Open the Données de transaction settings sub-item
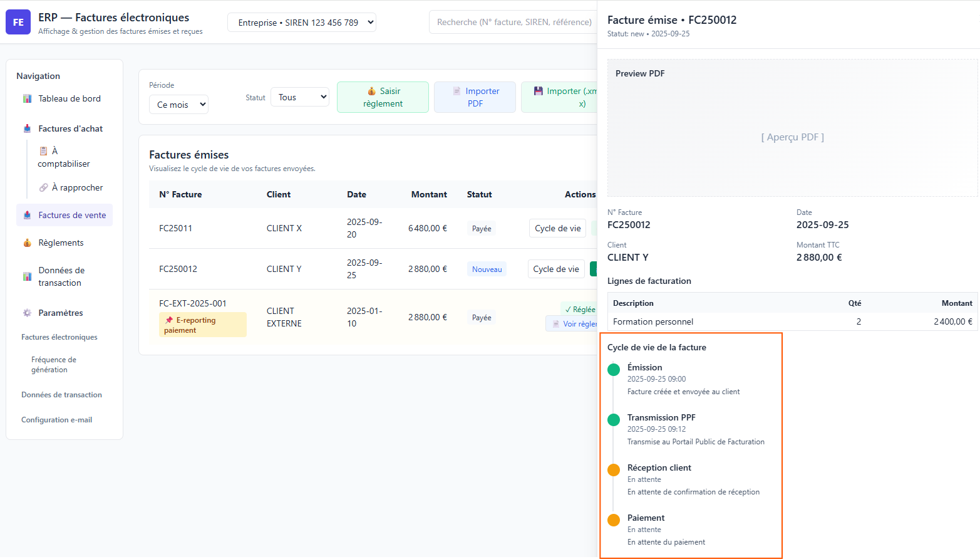Image resolution: width=980 pixels, height=559 pixels. (61, 395)
